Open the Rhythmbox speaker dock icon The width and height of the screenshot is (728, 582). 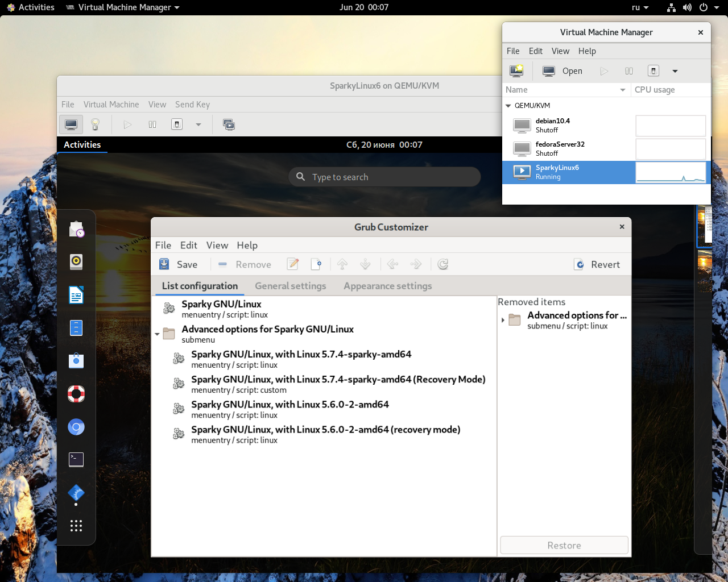76,261
